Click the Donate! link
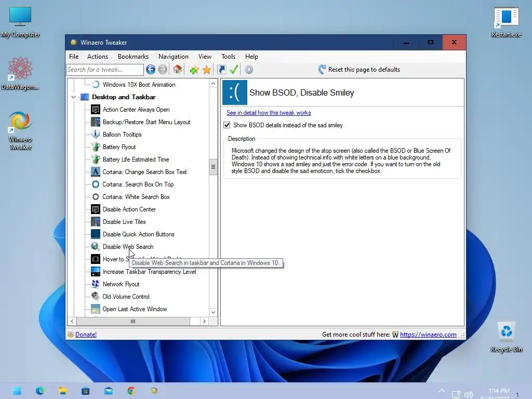532x399 pixels. [86, 335]
